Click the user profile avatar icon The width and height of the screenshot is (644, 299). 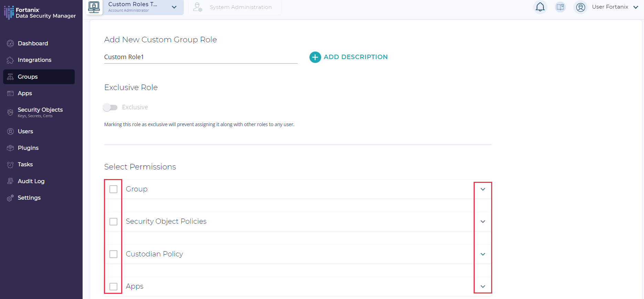click(581, 7)
